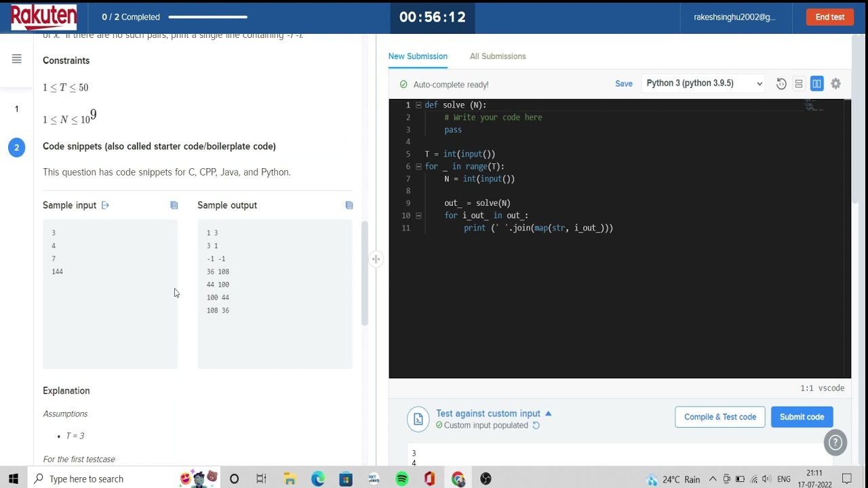Screen dimensions: 868x488
Task: Open Cortana circle in taskbar
Action: coord(234,479)
